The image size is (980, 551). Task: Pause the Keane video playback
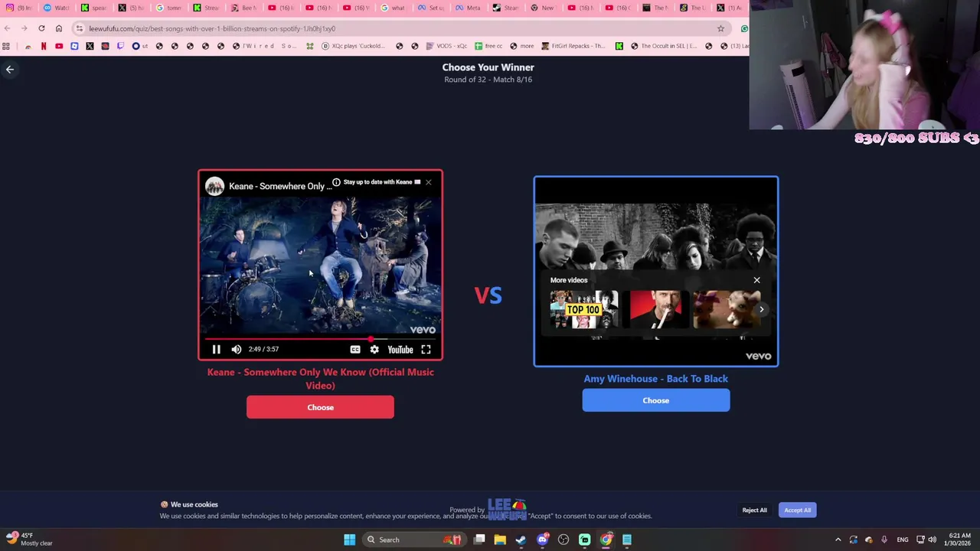pos(216,350)
